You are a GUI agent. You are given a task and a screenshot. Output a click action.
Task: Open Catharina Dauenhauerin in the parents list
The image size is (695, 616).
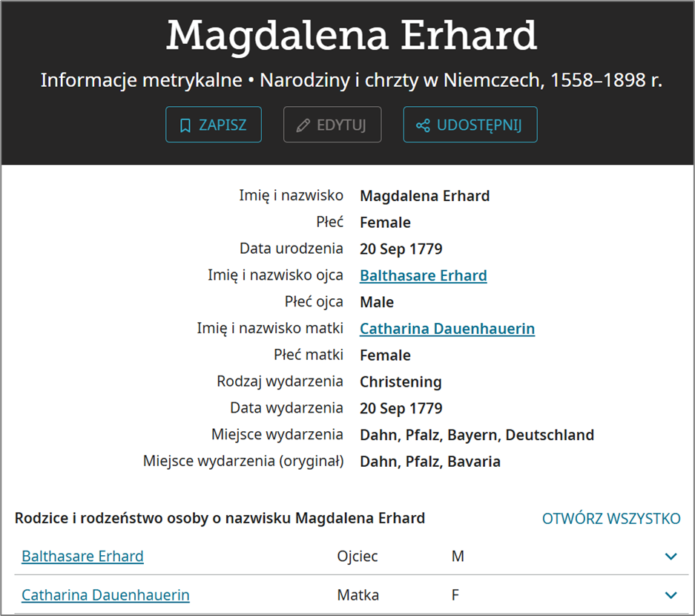pos(105,595)
